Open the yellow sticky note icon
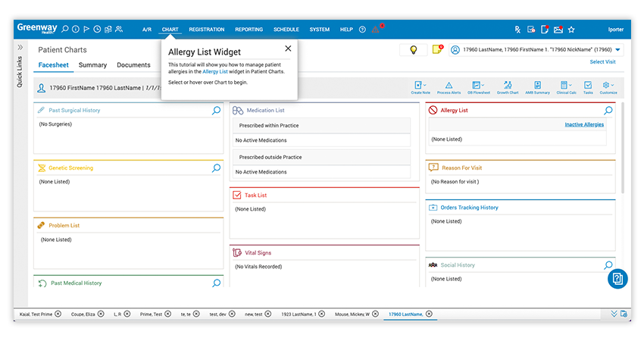This screenshot has height=341, width=644. coord(437,50)
